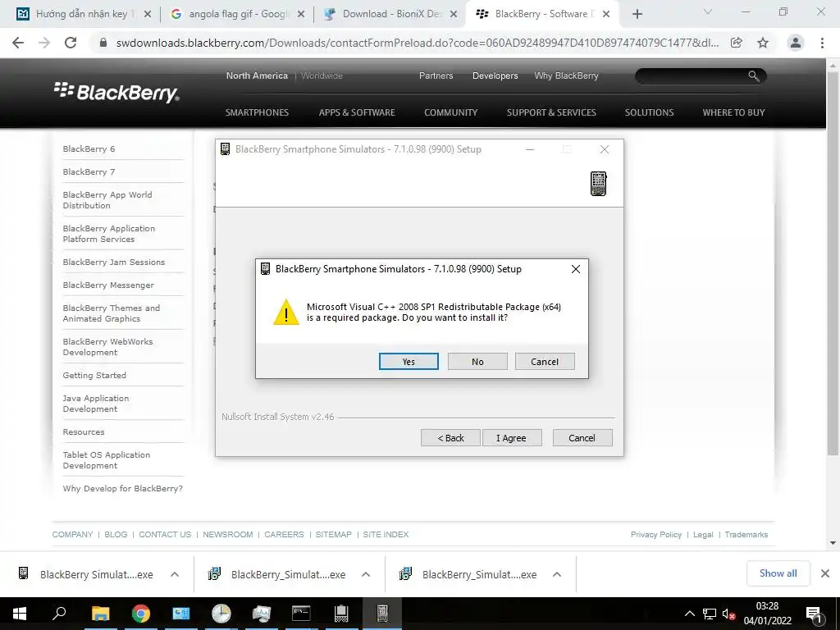Screen dimensions: 840x630
Task: Open the COMMUNITY menu
Action: tap(450, 112)
